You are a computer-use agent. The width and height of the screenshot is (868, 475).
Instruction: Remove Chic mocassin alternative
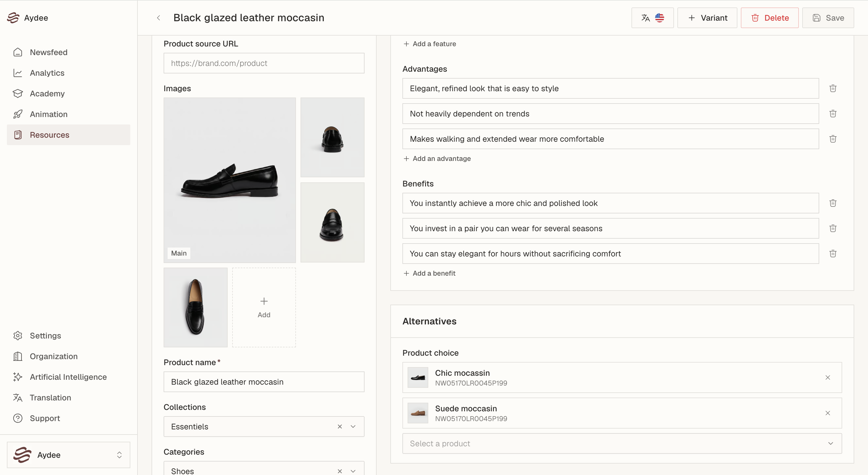[x=828, y=377]
